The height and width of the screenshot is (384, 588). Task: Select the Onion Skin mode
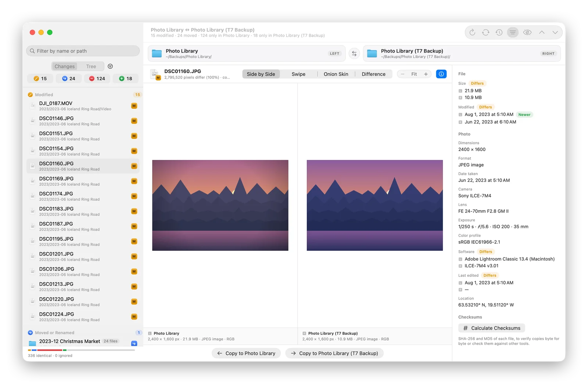[x=336, y=74]
